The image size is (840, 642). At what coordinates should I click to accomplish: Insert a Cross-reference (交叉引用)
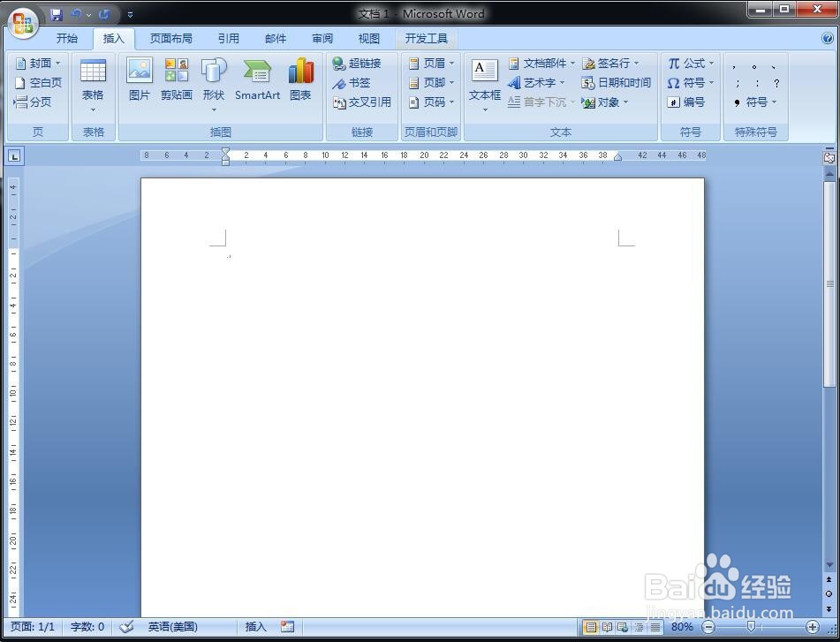click(364, 102)
